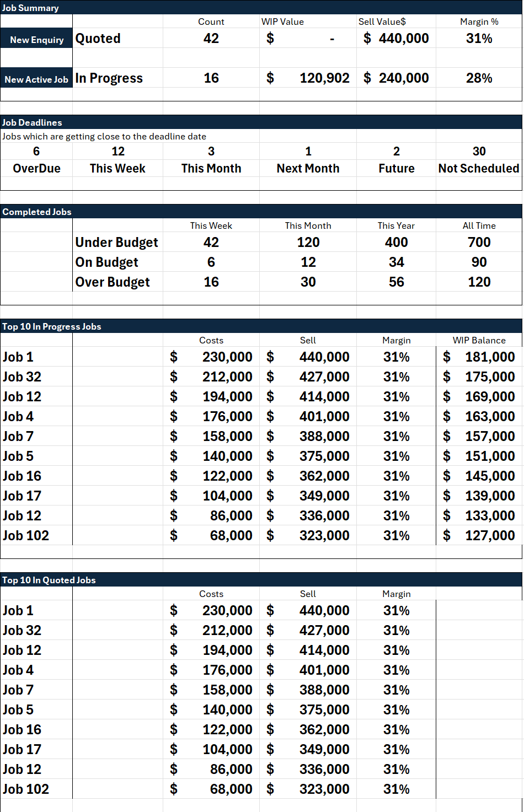Click the This Week deadline count 12
The width and height of the screenshot is (524, 812).
pyautogui.click(x=118, y=151)
